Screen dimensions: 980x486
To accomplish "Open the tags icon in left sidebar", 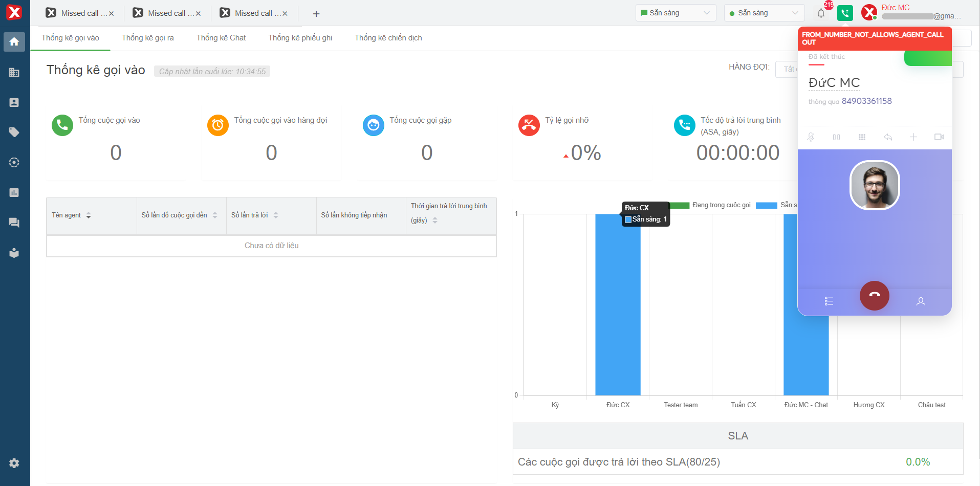I will 14,132.
